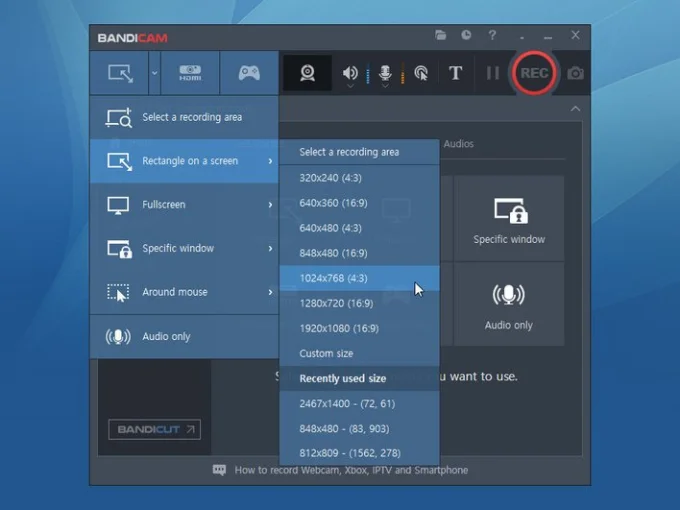
Task: Open scheduled recording clock icon
Action: tap(466, 35)
